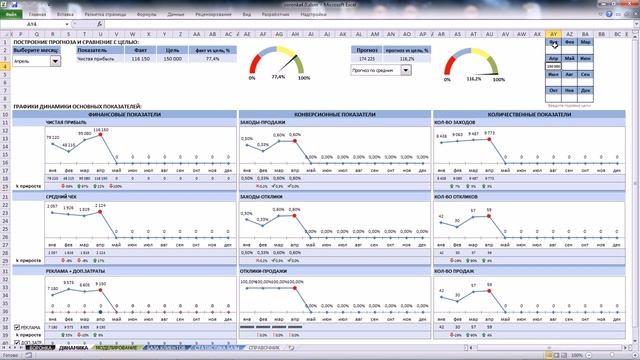Toggle the ДОП.ЗАТР checkbox

pos(17,342)
